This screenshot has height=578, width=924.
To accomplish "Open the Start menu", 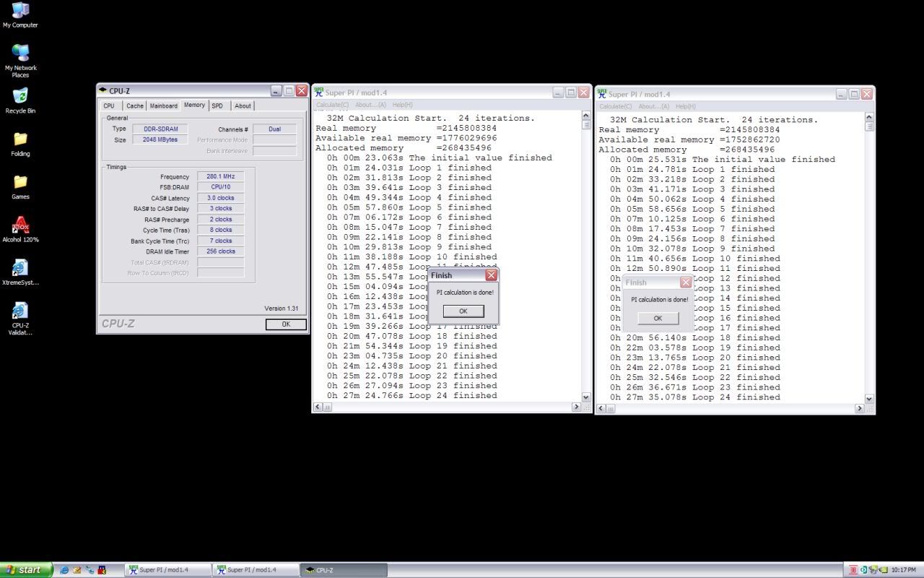I will [27, 570].
